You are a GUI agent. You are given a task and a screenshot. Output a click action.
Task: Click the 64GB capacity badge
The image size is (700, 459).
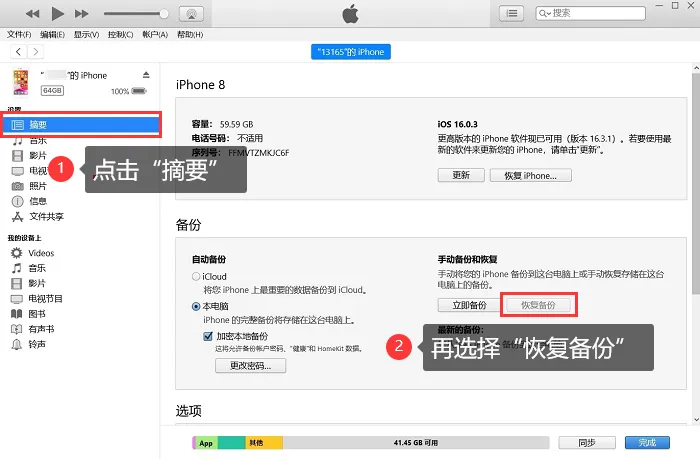click(x=52, y=91)
